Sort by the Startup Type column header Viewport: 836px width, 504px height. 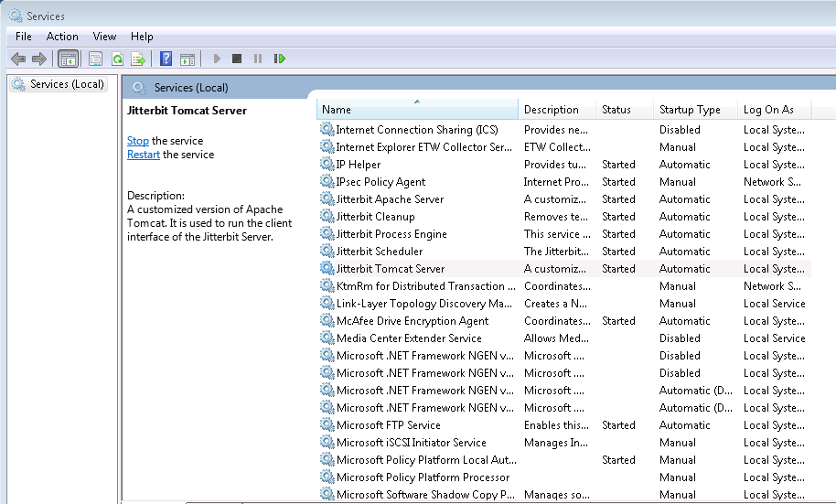[x=690, y=110]
